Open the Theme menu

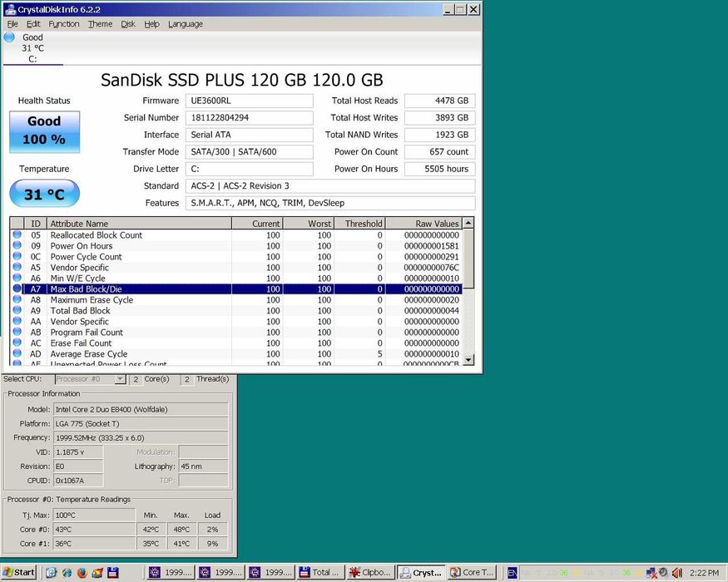tap(101, 23)
